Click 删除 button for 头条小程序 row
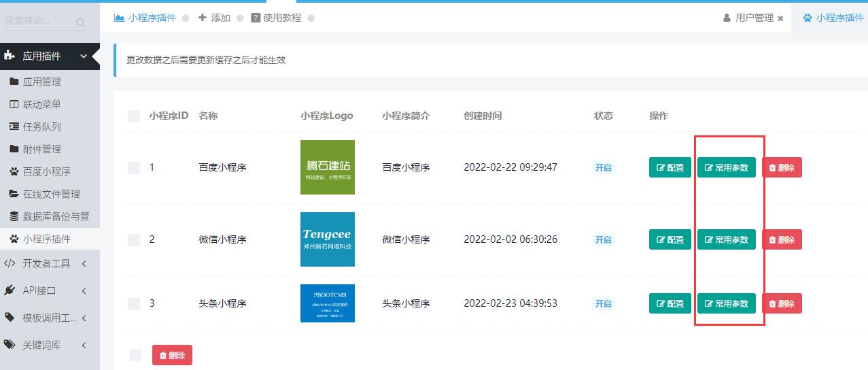This screenshot has height=370, width=868. point(782,303)
